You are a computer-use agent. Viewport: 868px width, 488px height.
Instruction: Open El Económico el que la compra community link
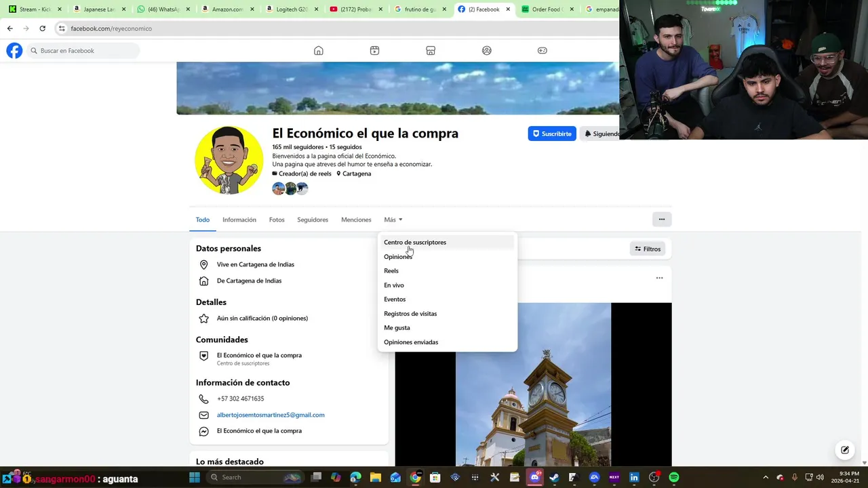[x=259, y=355]
